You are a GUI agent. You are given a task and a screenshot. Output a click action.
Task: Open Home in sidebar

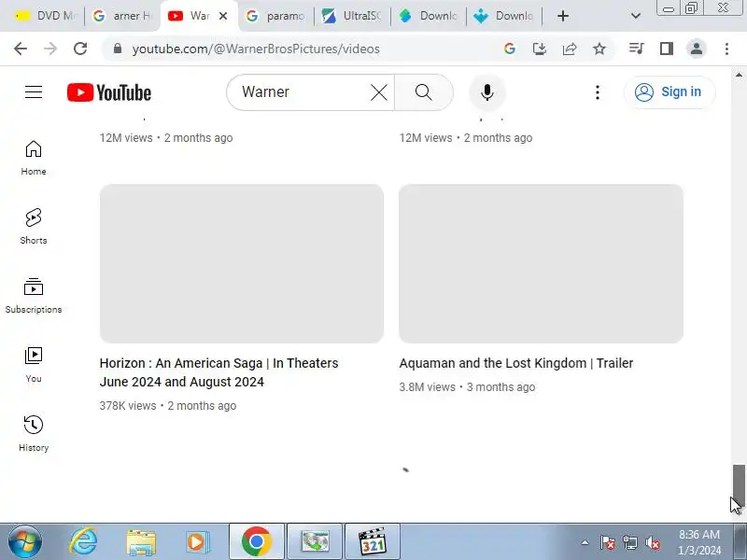[x=34, y=158]
